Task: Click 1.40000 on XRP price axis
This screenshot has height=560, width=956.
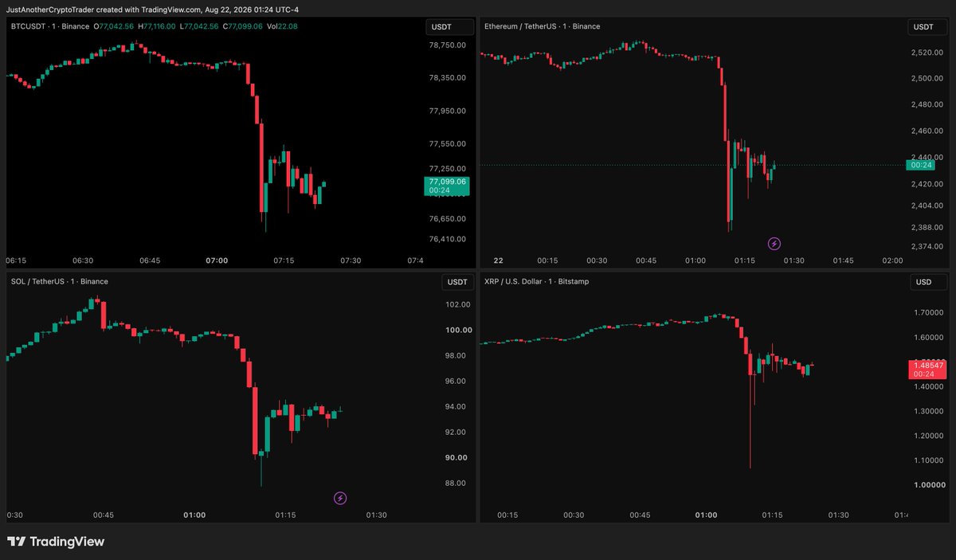Action: (x=928, y=387)
